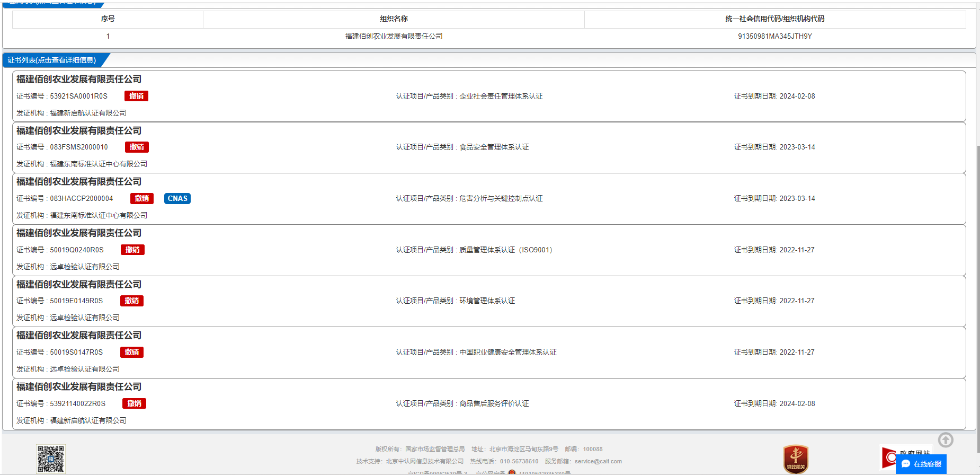Click copyright owner 国家市场监督管理总局 in footer

pyautogui.click(x=435, y=449)
